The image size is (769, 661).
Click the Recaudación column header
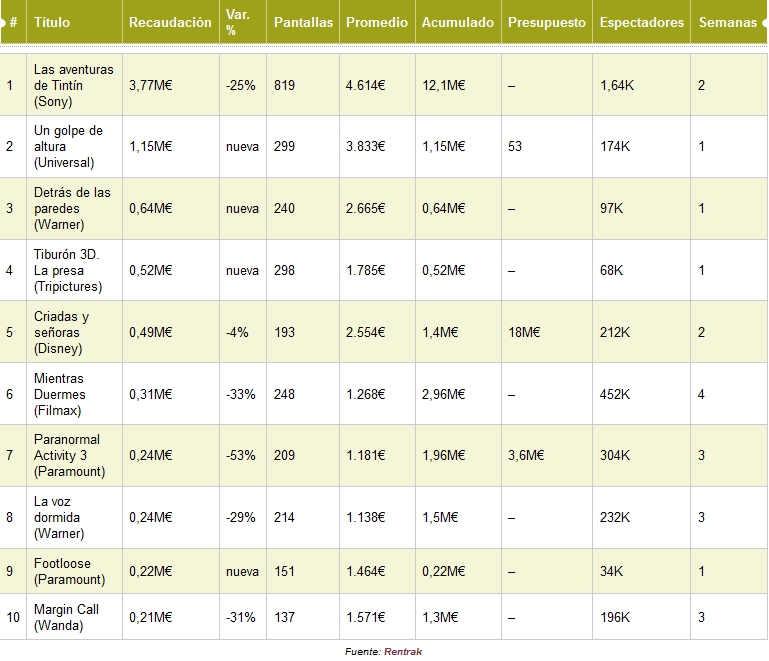click(x=170, y=22)
